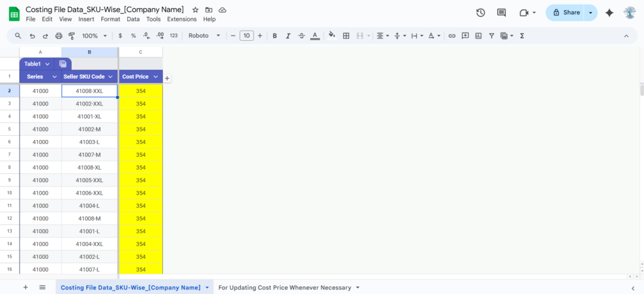Click the print icon in toolbar
The width and height of the screenshot is (644, 294).
coord(58,36)
